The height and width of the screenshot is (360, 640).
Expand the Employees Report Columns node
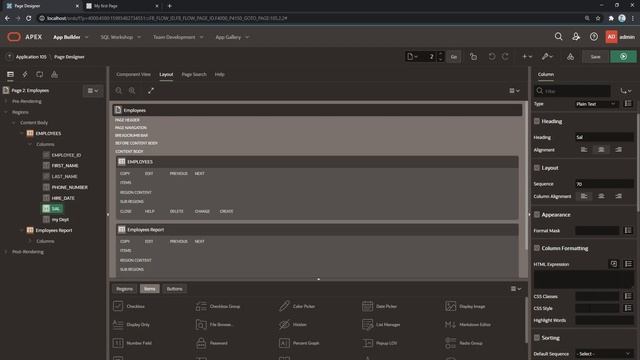point(29,241)
